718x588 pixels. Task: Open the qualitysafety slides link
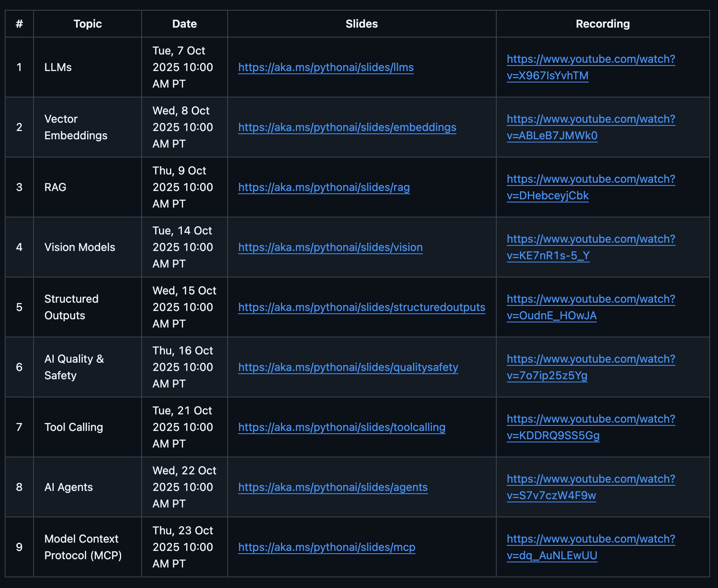click(348, 367)
